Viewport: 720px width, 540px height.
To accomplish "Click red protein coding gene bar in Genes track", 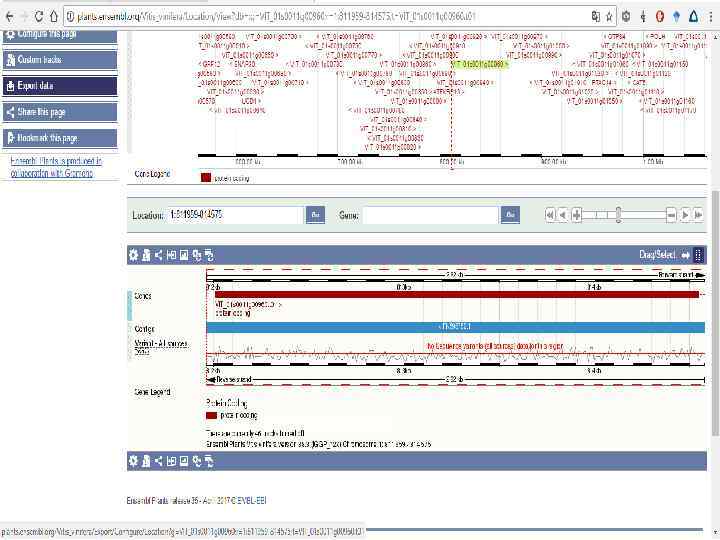I will click(456, 294).
